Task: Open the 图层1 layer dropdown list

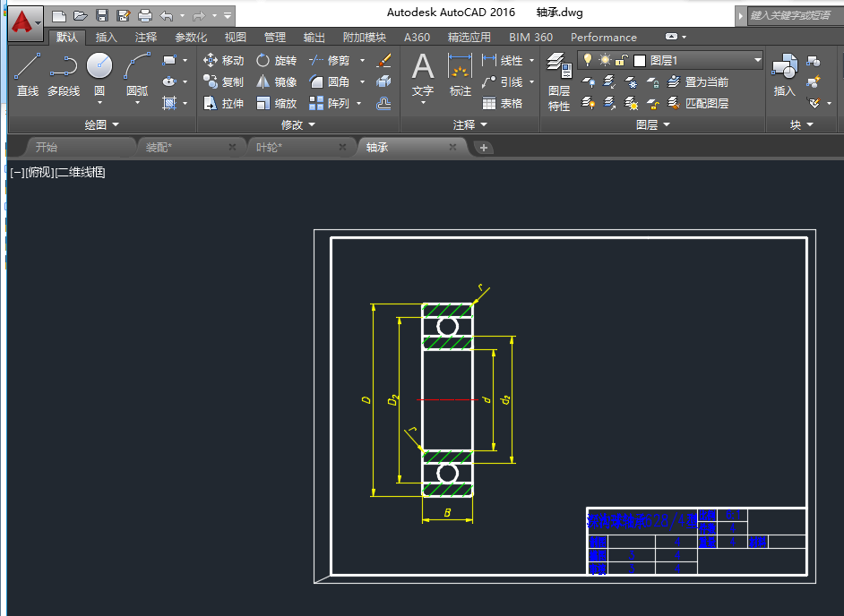Action: [757, 60]
